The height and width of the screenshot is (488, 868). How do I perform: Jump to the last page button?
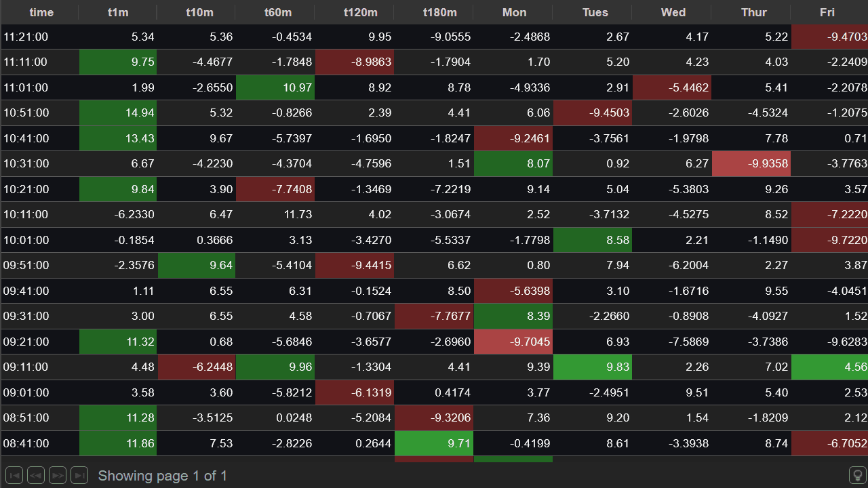79,476
